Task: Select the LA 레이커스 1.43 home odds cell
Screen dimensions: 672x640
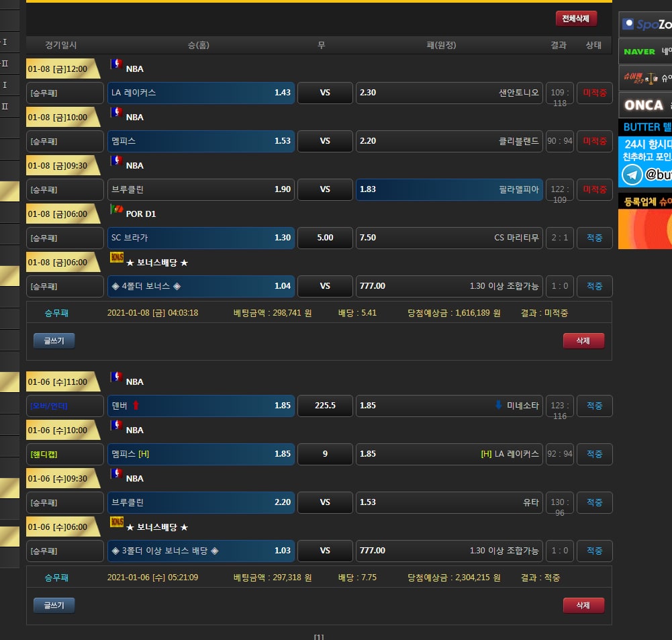Action: (x=201, y=93)
